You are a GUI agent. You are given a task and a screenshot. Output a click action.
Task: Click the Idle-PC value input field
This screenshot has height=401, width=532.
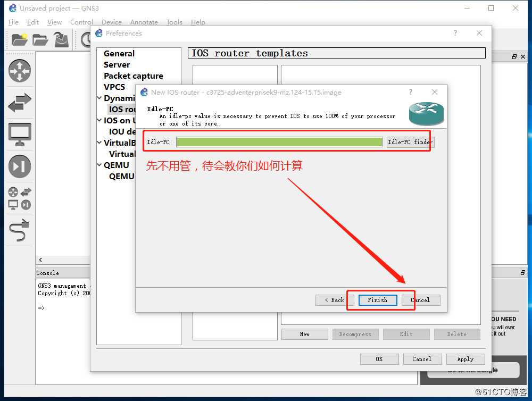click(x=280, y=142)
